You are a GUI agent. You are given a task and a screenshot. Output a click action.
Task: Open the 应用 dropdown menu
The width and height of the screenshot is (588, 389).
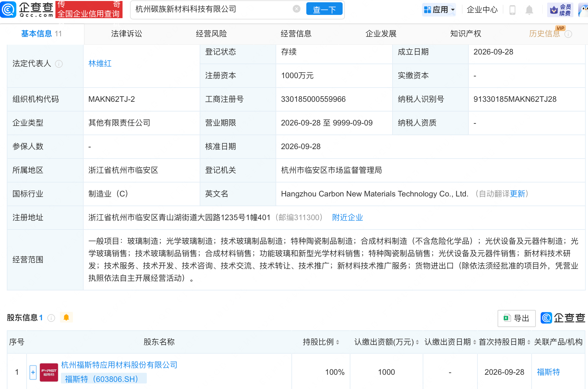click(x=439, y=10)
